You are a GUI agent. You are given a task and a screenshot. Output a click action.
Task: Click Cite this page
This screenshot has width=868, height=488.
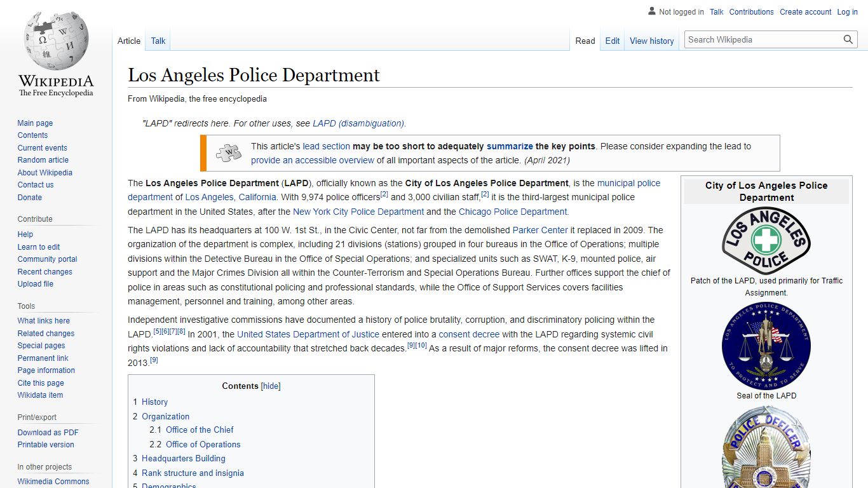[x=41, y=383]
